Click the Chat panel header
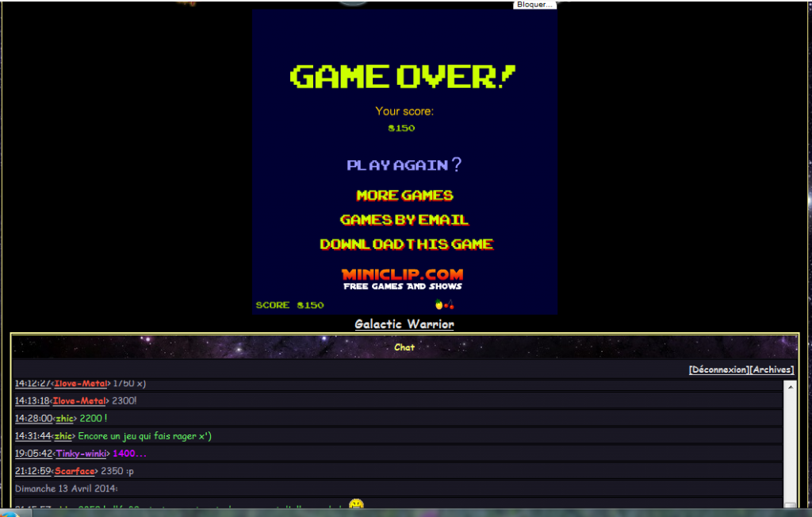The width and height of the screenshot is (812, 517). [x=404, y=347]
